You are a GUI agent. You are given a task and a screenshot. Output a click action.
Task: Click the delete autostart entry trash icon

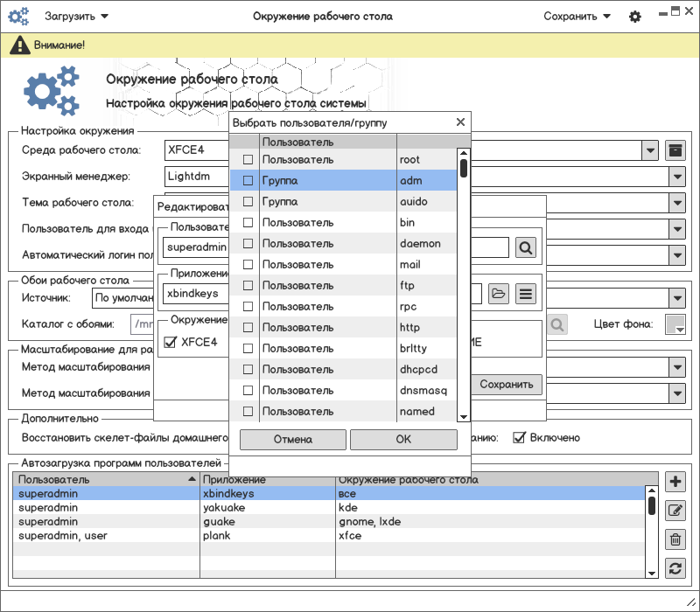[675, 539]
